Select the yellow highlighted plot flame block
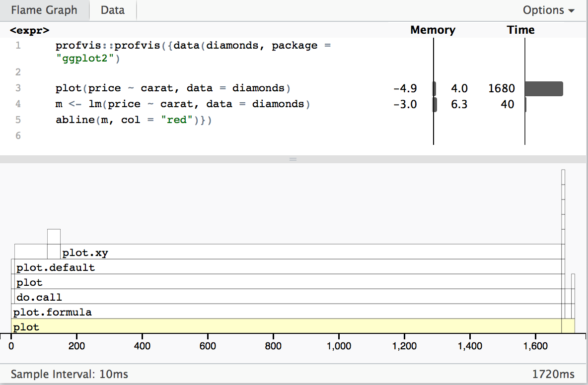 286,326
